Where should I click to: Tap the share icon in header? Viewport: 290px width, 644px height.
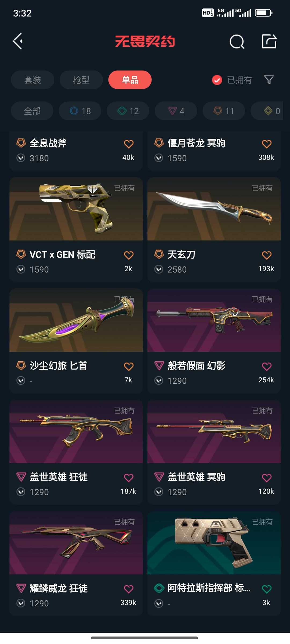click(269, 41)
